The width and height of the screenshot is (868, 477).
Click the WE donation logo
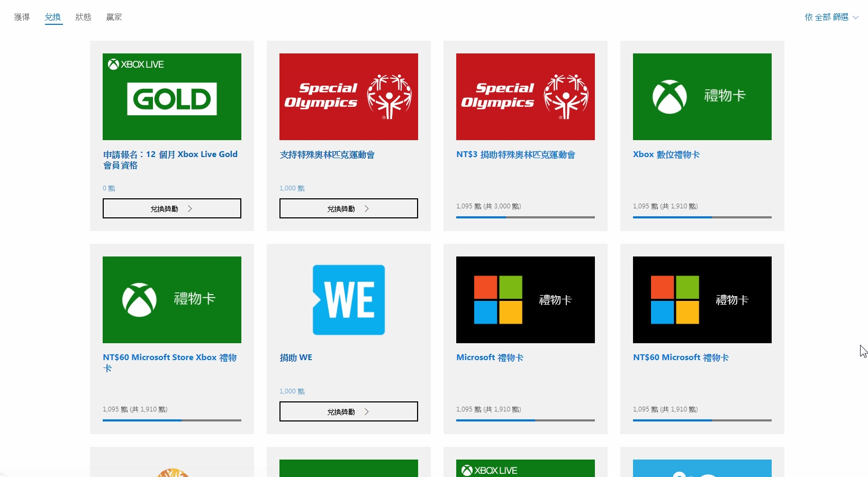point(348,300)
